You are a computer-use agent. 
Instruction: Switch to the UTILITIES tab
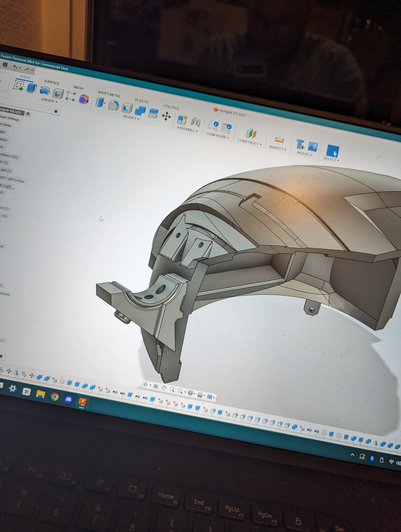(171, 107)
